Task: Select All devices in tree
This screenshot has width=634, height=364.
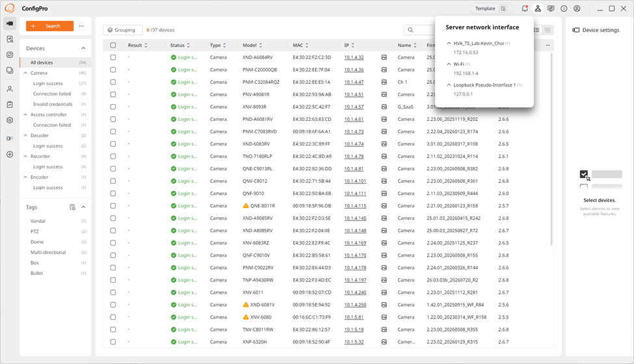Action: click(54, 62)
